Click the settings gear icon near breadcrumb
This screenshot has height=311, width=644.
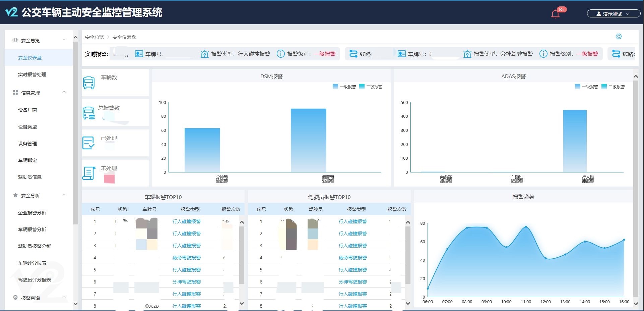pyautogui.click(x=619, y=37)
